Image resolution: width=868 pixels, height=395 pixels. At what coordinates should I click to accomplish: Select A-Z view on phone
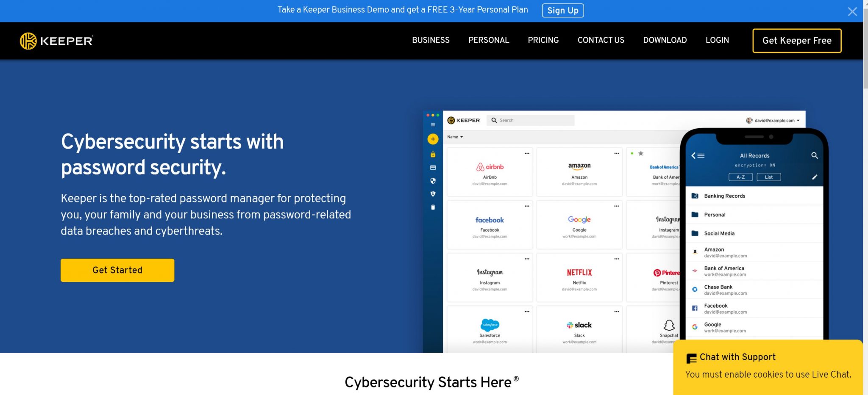[x=740, y=177]
